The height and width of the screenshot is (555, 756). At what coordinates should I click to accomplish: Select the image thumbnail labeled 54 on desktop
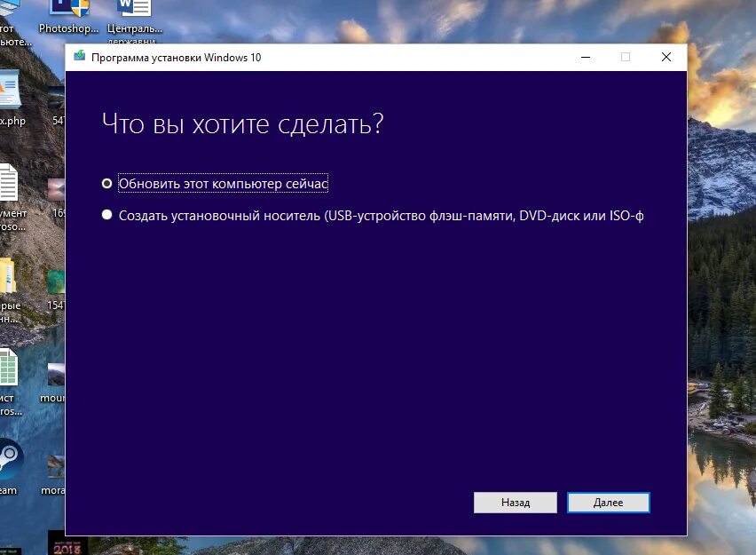pyautogui.click(x=56, y=98)
